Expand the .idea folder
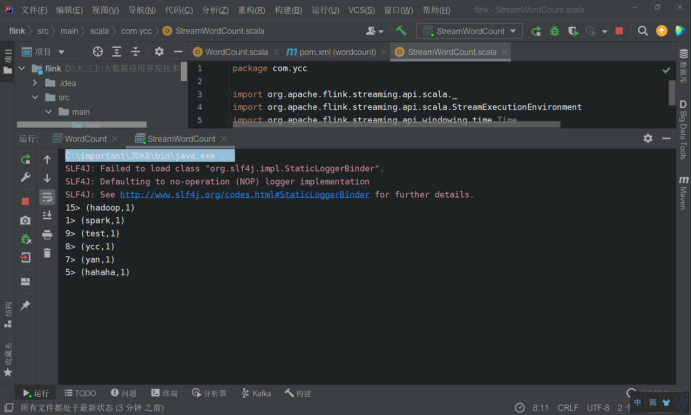The height and width of the screenshot is (415, 692). [x=35, y=83]
